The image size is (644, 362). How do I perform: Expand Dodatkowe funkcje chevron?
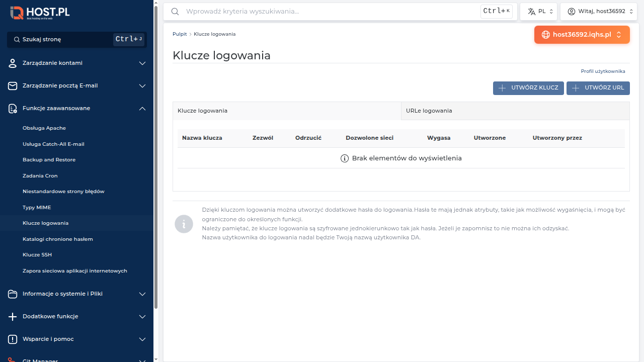[x=142, y=317]
